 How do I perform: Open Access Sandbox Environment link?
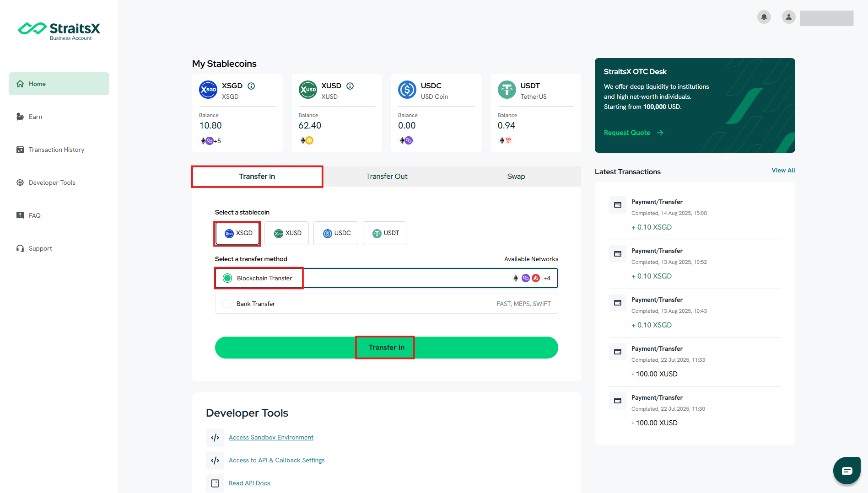[271, 438]
